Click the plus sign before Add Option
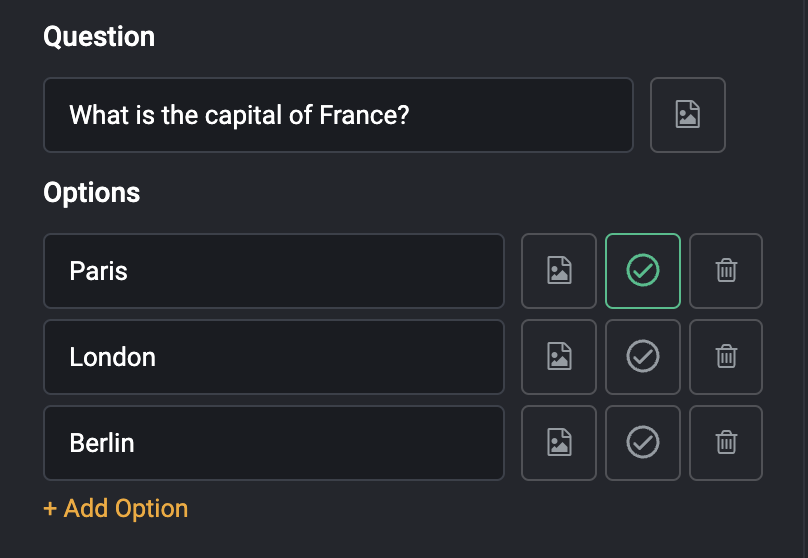This screenshot has height=558, width=808. click(x=50, y=509)
